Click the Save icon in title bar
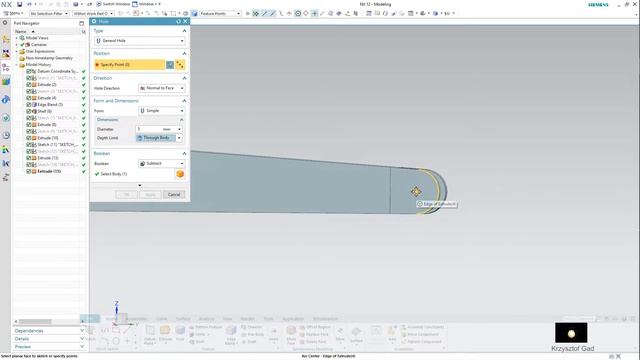 pyautogui.click(x=19, y=4)
